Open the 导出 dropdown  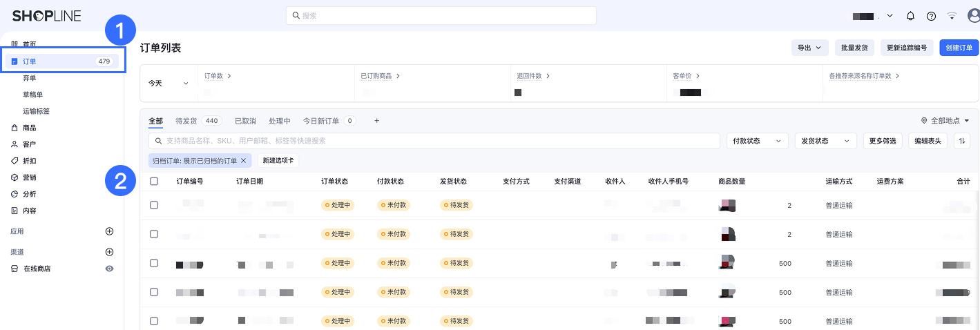click(x=809, y=48)
